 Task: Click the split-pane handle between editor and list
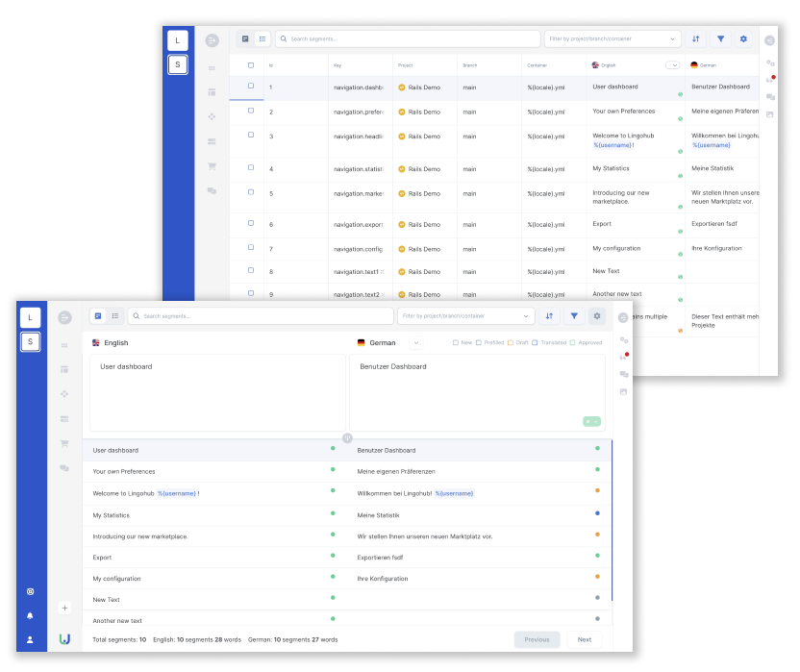coord(347,437)
